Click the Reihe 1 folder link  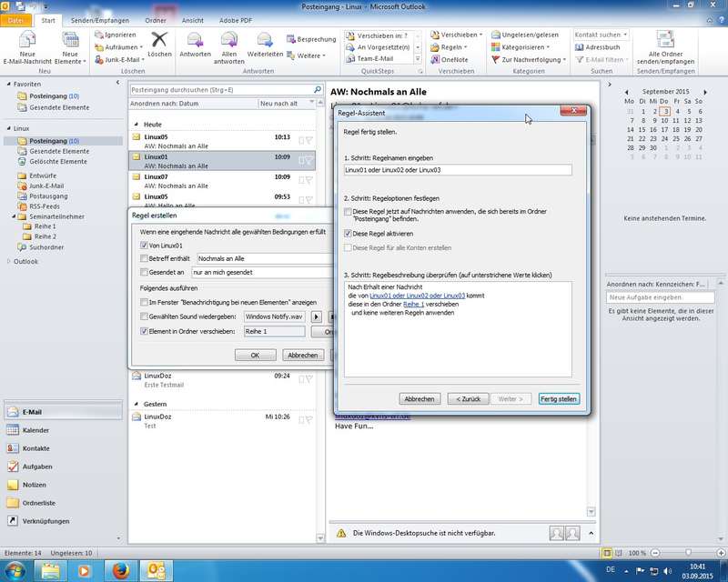point(413,305)
